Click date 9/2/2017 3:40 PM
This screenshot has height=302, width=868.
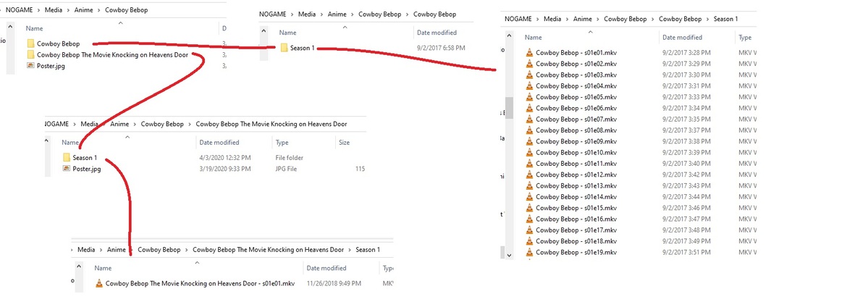686,164
